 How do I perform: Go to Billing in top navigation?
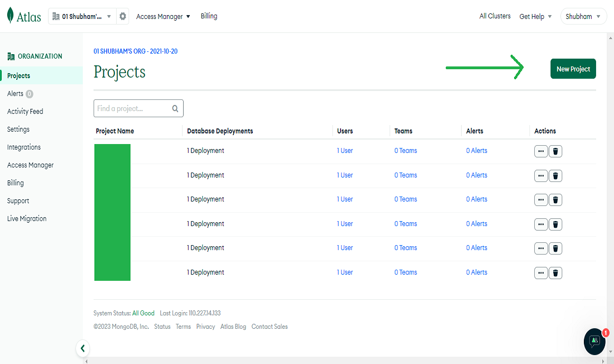[x=209, y=16]
